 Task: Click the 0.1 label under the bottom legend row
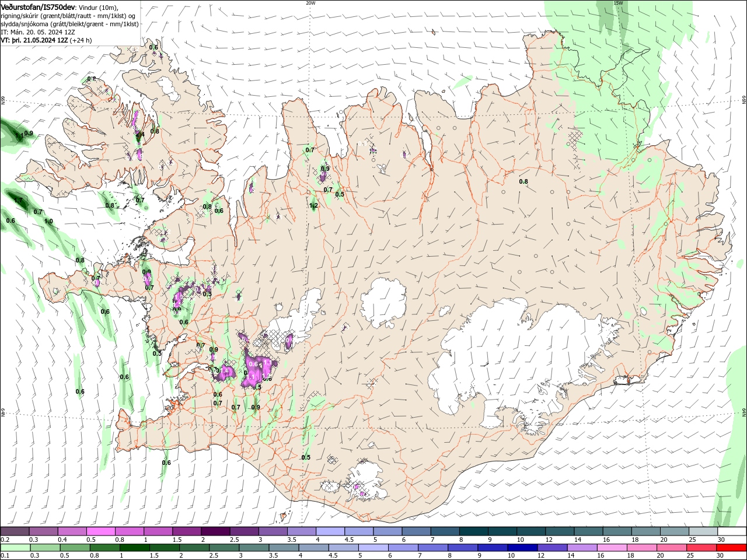pyautogui.click(x=5, y=556)
